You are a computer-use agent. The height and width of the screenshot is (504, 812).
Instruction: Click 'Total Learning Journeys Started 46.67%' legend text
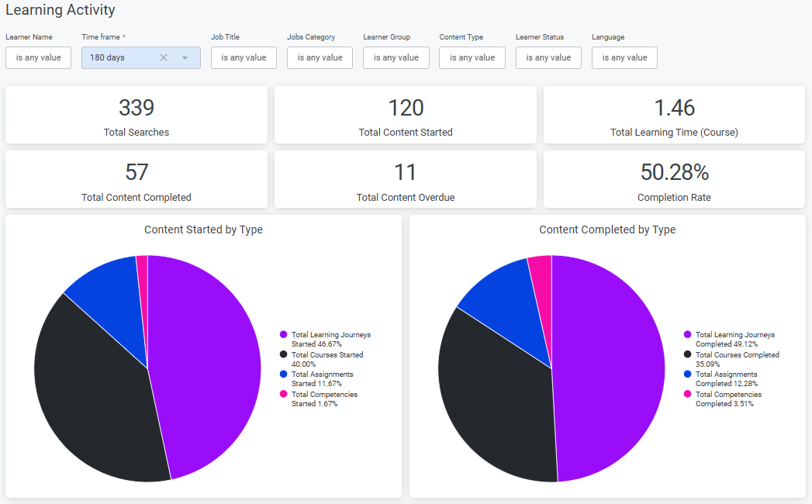pyautogui.click(x=331, y=340)
